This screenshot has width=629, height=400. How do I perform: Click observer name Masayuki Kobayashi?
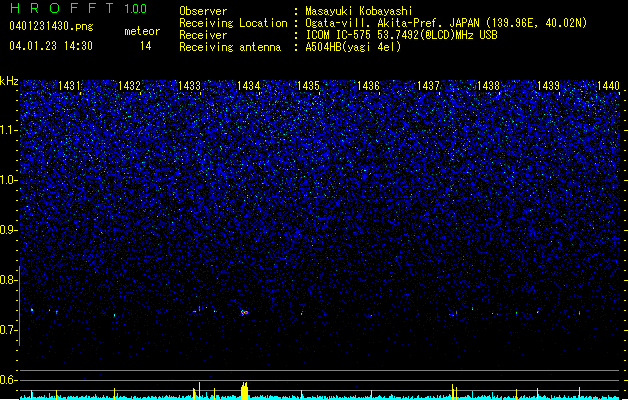coord(359,11)
